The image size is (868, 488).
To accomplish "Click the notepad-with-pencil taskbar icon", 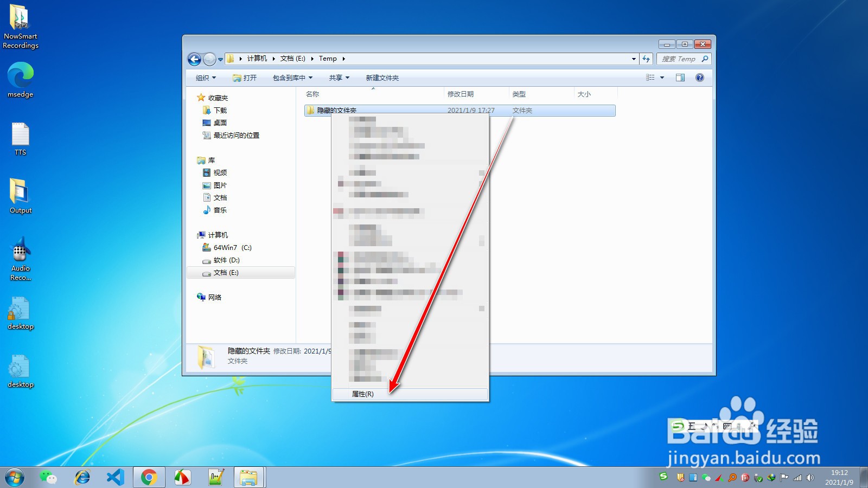I will tap(216, 477).
